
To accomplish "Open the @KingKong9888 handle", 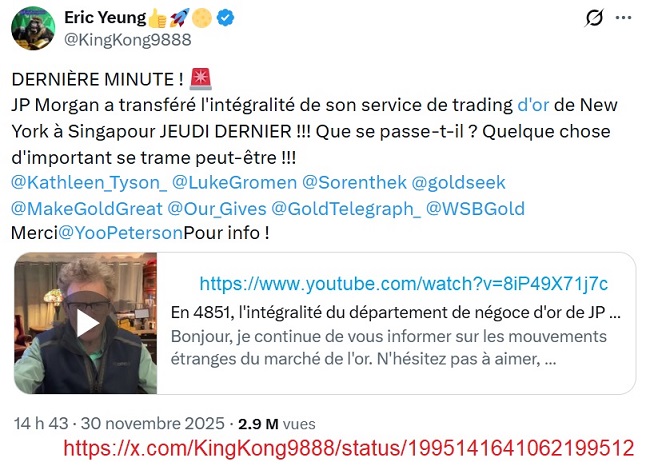I will pyautogui.click(x=128, y=40).
